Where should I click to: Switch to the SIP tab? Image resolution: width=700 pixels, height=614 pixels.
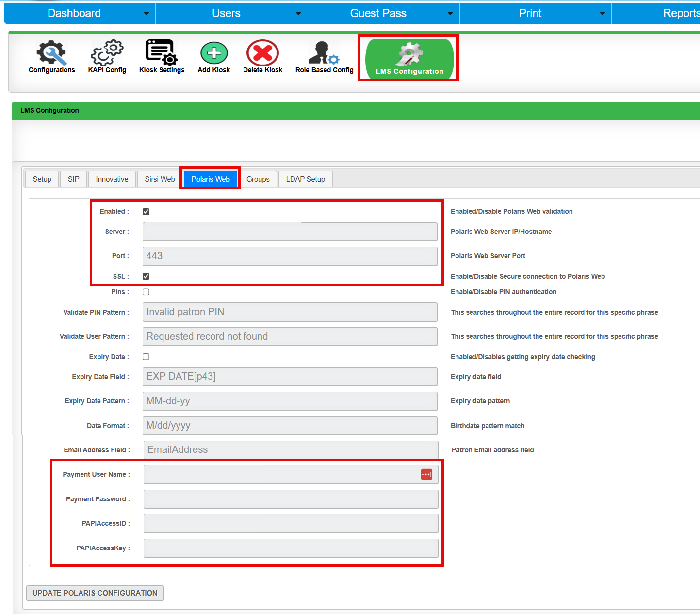pyautogui.click(x=74, y=179)
